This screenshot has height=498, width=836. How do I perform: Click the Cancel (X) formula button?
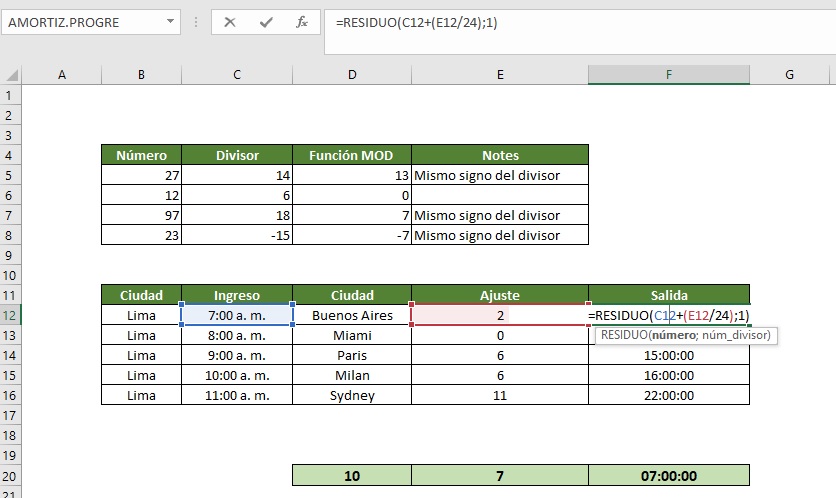tap(230, 22)
